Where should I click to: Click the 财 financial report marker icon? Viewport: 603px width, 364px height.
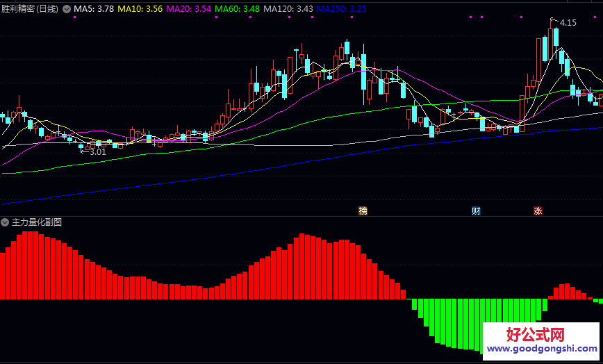[476, 210]
